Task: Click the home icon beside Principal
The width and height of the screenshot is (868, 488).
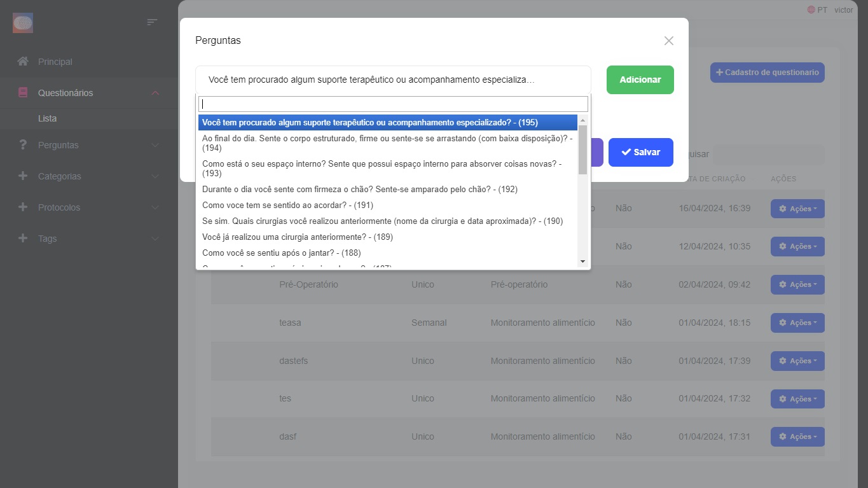Action: (x=23, y=62)
